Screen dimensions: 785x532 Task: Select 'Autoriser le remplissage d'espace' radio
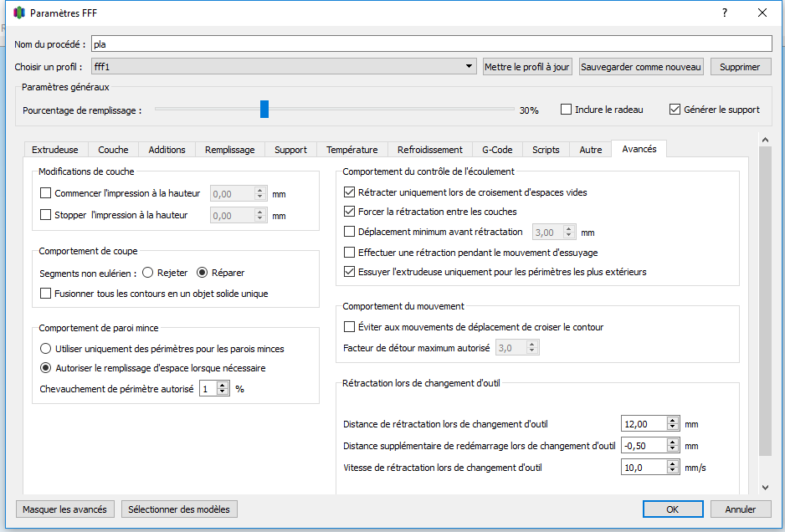45,368
